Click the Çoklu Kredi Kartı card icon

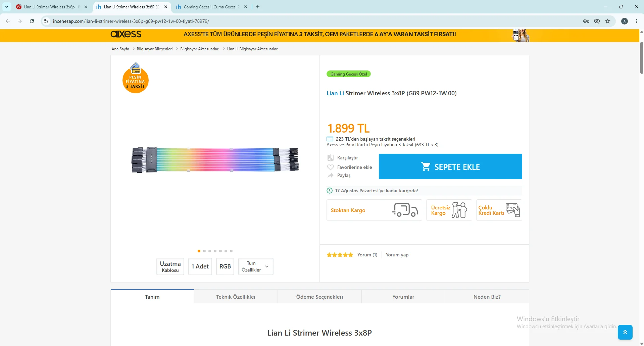[513, 210]
